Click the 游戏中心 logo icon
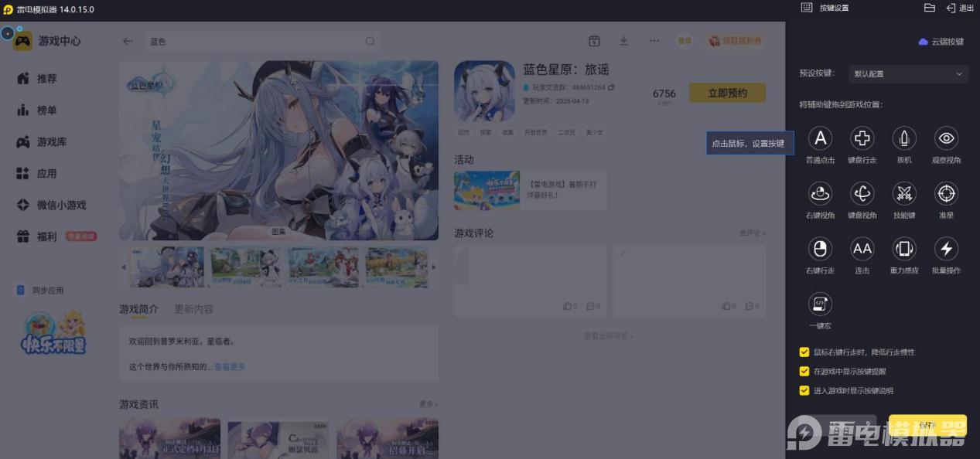 pyautogui.click(x=23, y=41)
